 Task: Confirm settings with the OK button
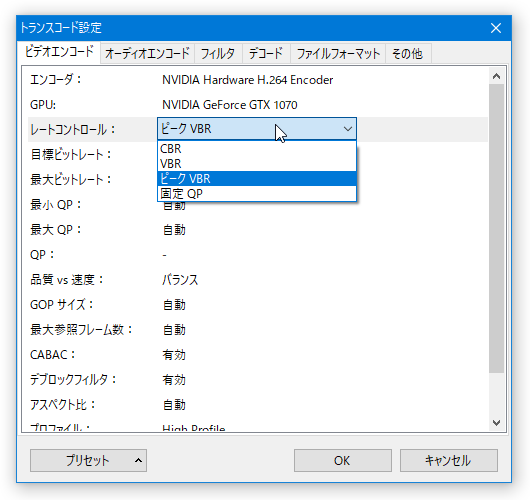pos(343,460)
